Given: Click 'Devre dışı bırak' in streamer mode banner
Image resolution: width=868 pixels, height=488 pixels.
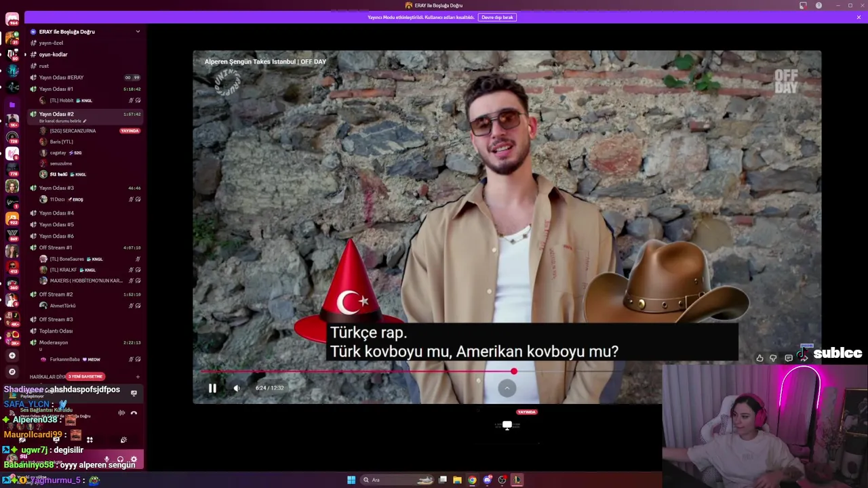Looking at the screenshot, I should (x=498, y=17).
